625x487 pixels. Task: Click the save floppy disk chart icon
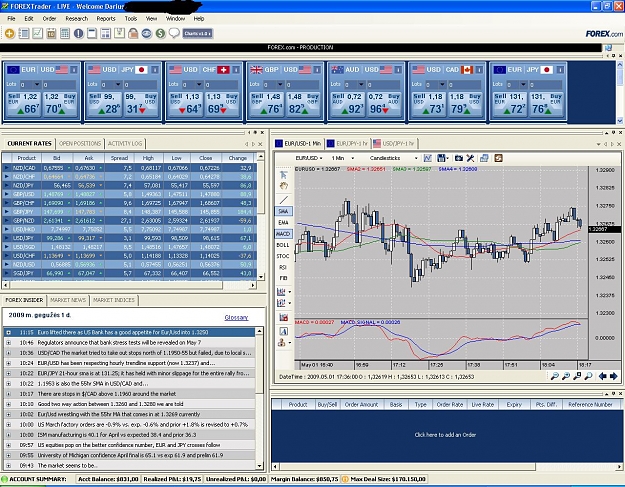(x=441, y=158)
